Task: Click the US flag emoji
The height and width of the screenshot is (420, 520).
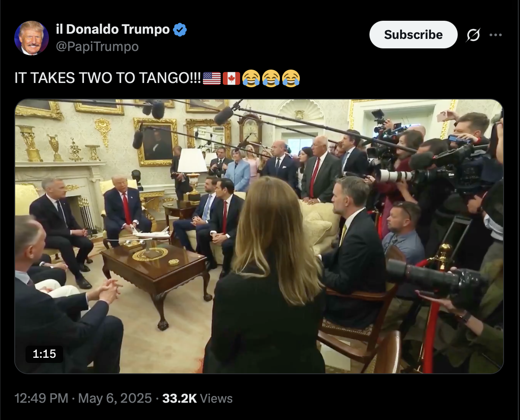Action: (x=212, y=78)
